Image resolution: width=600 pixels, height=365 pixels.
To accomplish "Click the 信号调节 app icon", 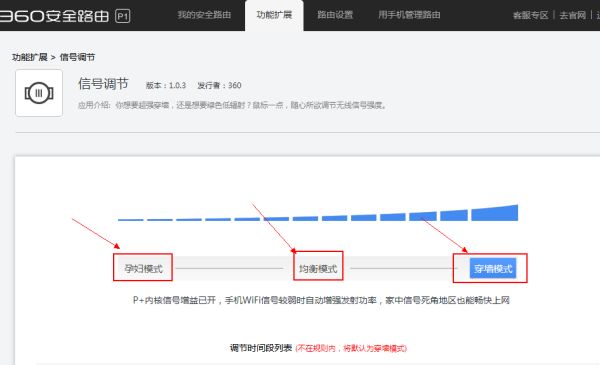I will (x=39, y=93).
